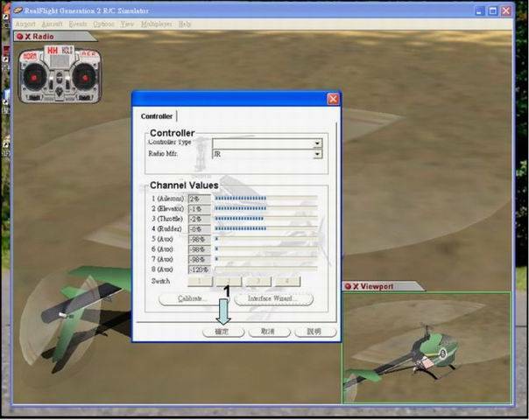Click the red dot on the Radio gadget header
Viewport: 529px width, 420px height.
[x=20, y=37]
